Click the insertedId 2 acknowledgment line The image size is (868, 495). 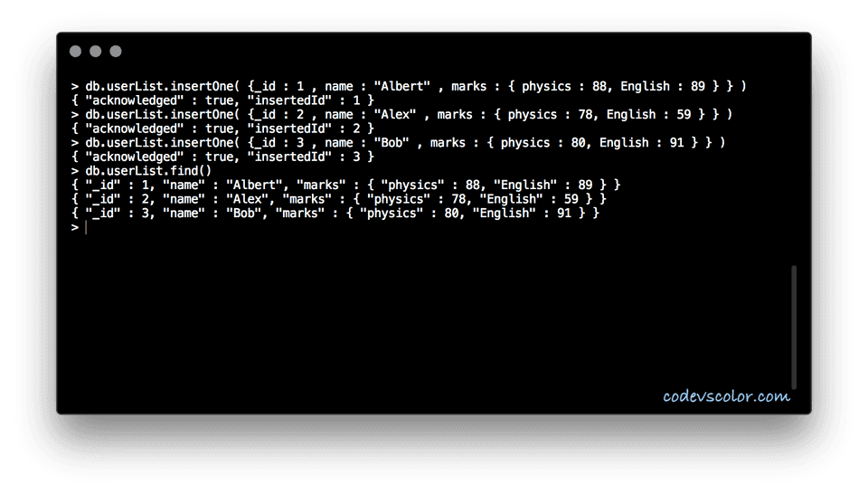coord(222,129)
